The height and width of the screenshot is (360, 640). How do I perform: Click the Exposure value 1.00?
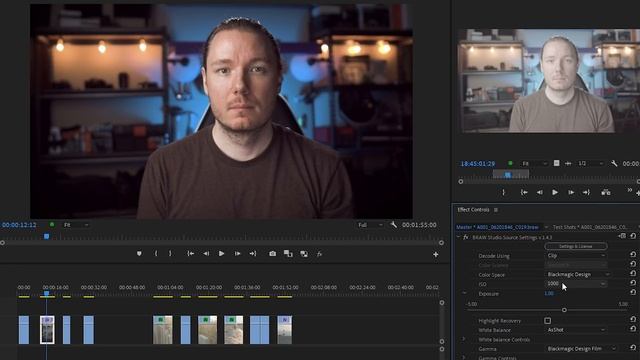pyautogui.click(x=549, y=293)
